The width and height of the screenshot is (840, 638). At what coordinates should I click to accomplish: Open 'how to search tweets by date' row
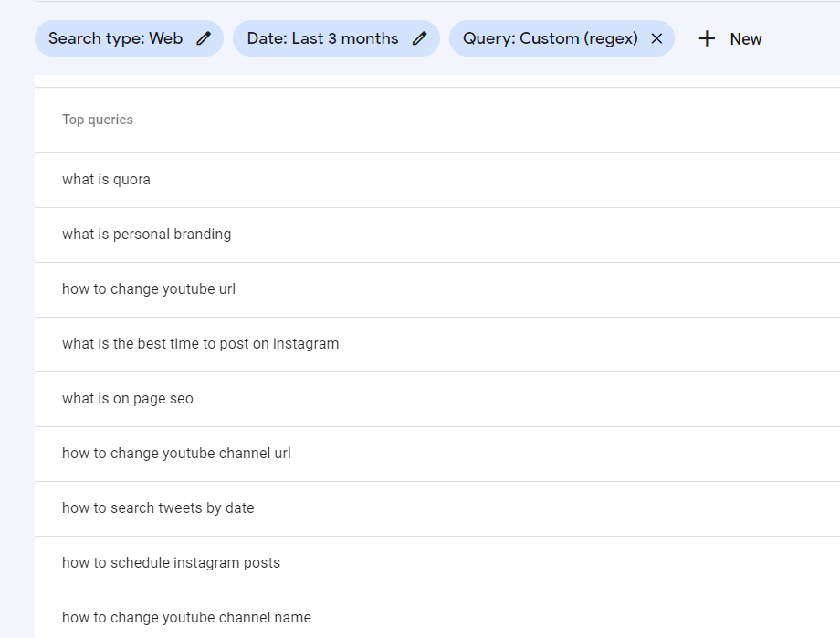click(158, 508)
